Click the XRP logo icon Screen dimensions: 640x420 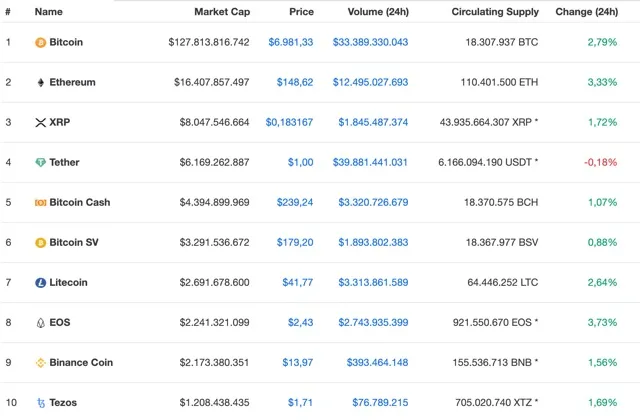click(40, 122)
